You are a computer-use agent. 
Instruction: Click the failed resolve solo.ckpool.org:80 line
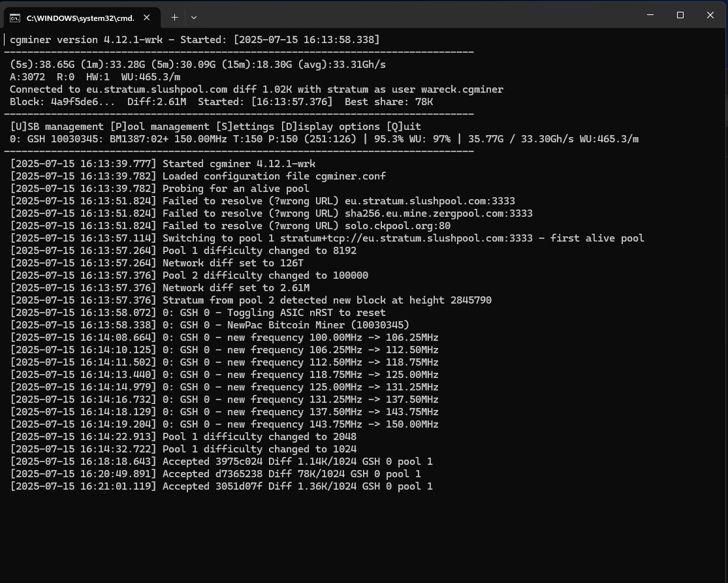pos(230,226)
